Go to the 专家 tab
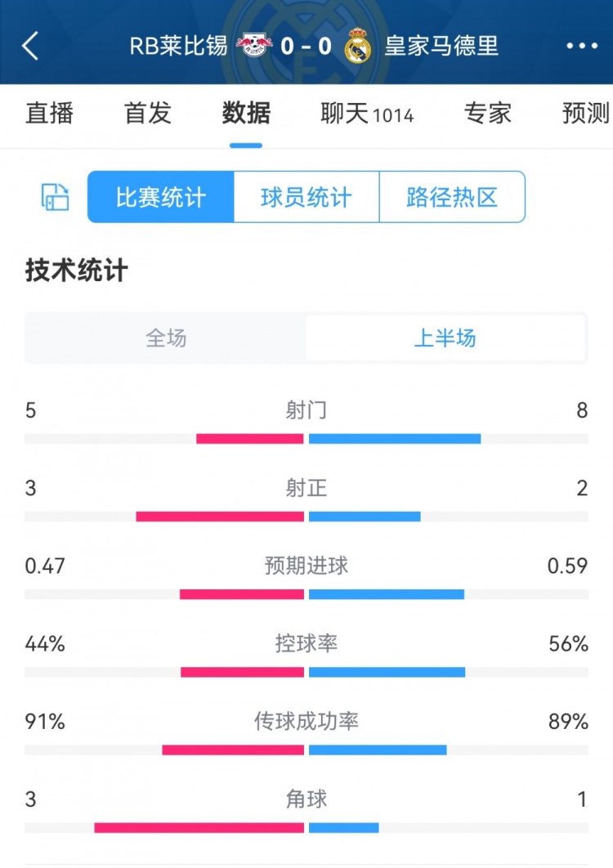Viewport: 613px width, 868px height. coord(488,114)
